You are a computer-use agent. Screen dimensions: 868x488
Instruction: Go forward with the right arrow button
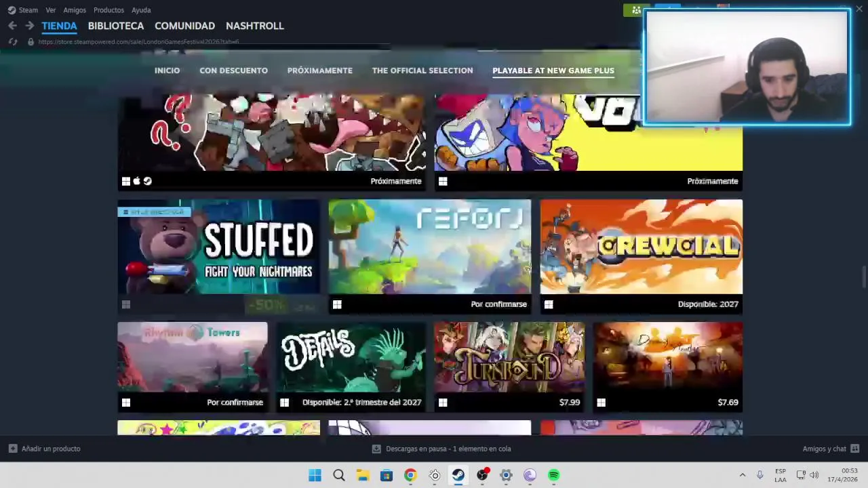click(29, 26)
